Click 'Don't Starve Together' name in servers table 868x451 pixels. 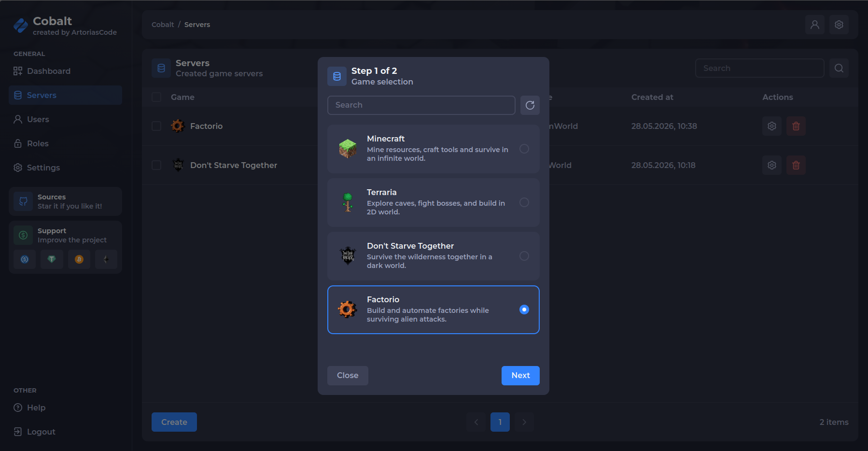[x=234, y=165]
